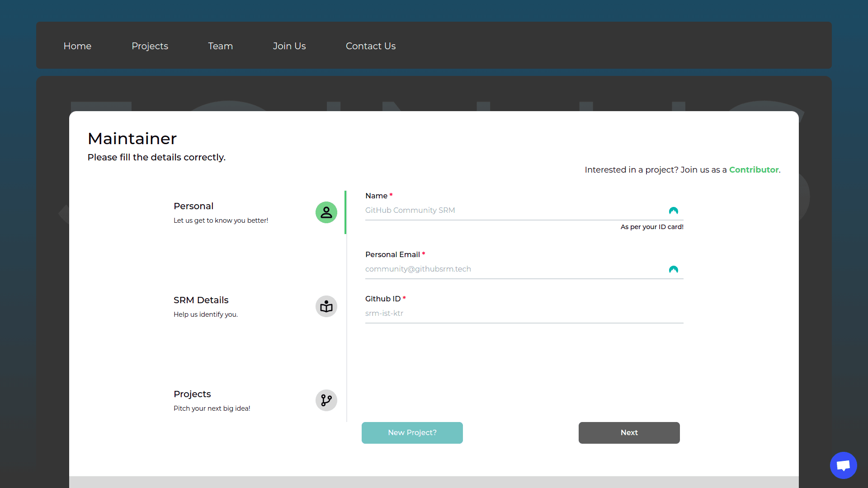
Task: Click the Contributor link
Action: (753, 169)
